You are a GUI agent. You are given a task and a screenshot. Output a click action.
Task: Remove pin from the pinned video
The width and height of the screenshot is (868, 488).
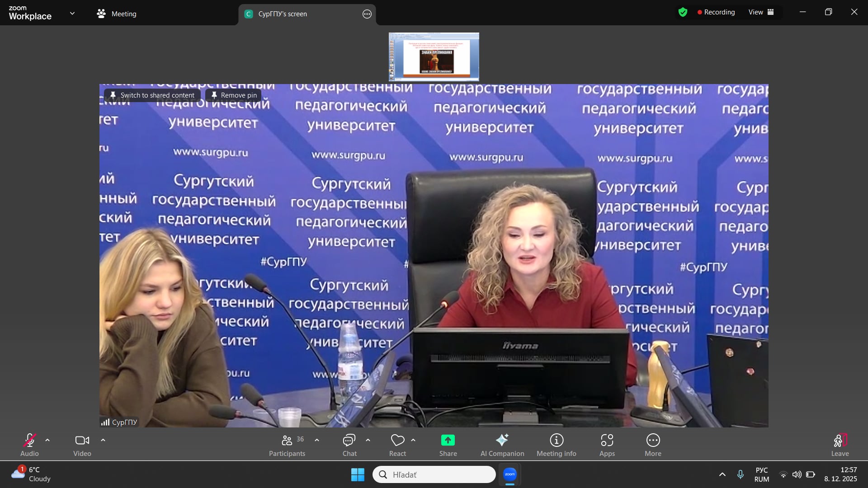tap(234, 95)
